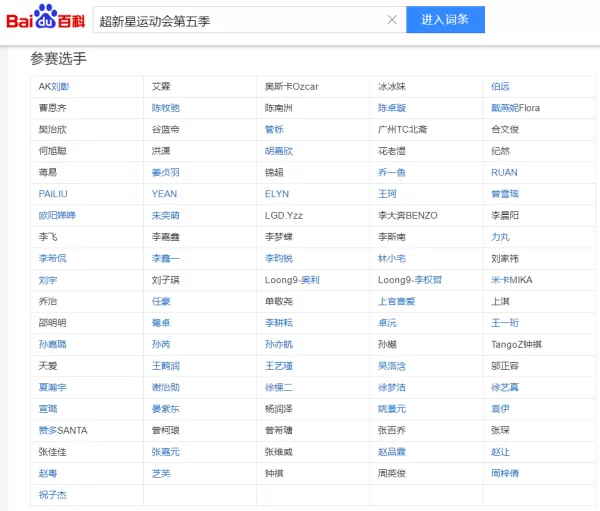This screenshot has height=511, width=600.
Task: Open the 王鹤润 link
Action: tap(165, 366)
